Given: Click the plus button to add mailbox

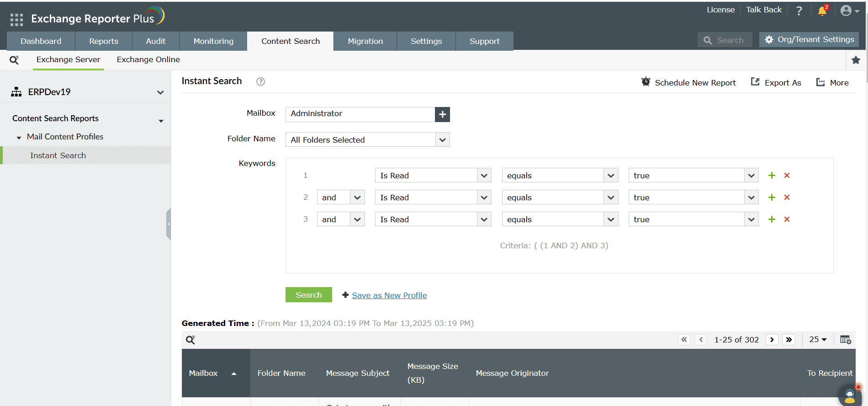Looking at the screenshot, I should pyautogui.click(x=442, y=114).
